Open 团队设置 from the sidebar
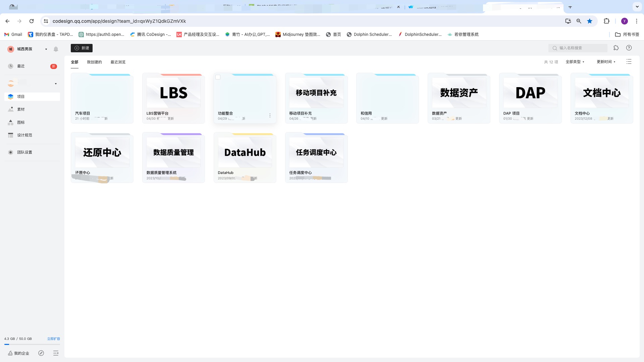Image resolution: width=644 pixels, height=362 pixels. (x=25, y=152)
